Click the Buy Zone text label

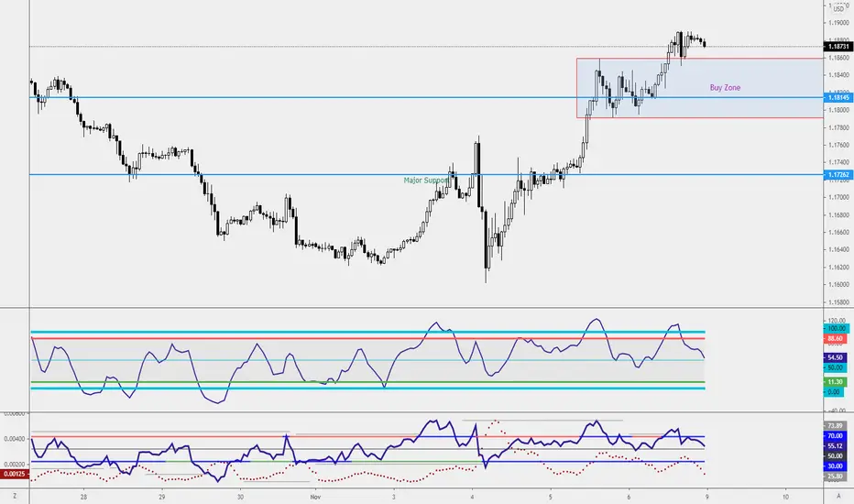point(725,88)
